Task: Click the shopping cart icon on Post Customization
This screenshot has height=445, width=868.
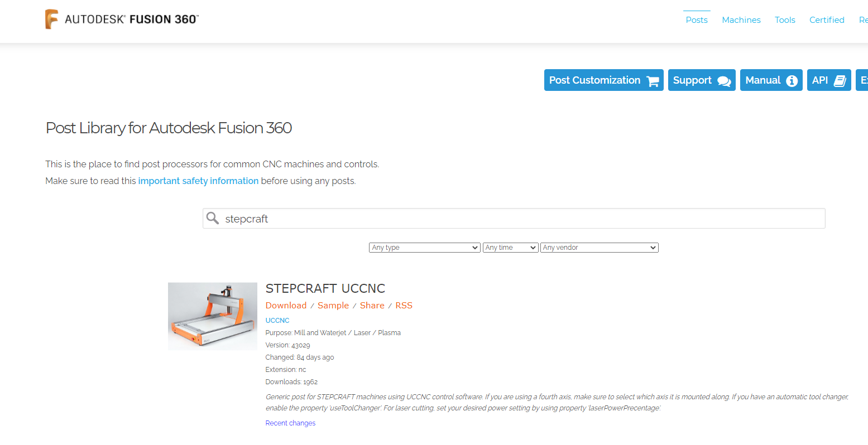Action: point(653,81)
